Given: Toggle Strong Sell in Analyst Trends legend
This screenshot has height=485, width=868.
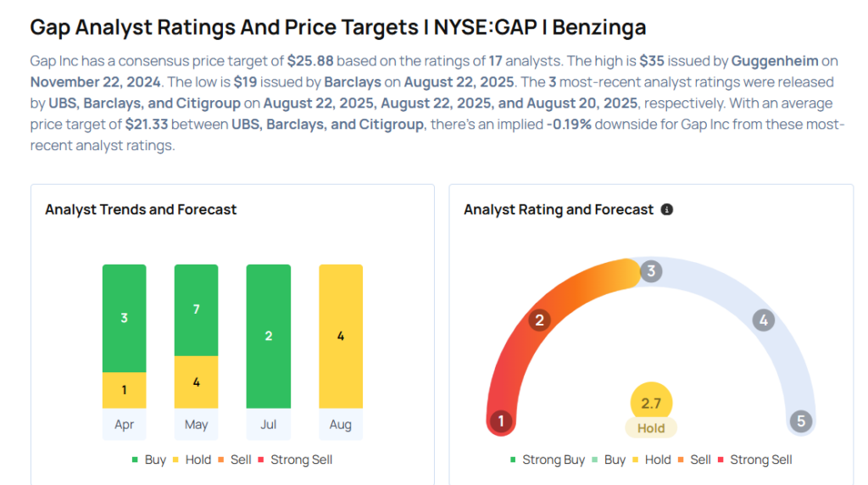Looking at the screenshot, I should point(295,460).
